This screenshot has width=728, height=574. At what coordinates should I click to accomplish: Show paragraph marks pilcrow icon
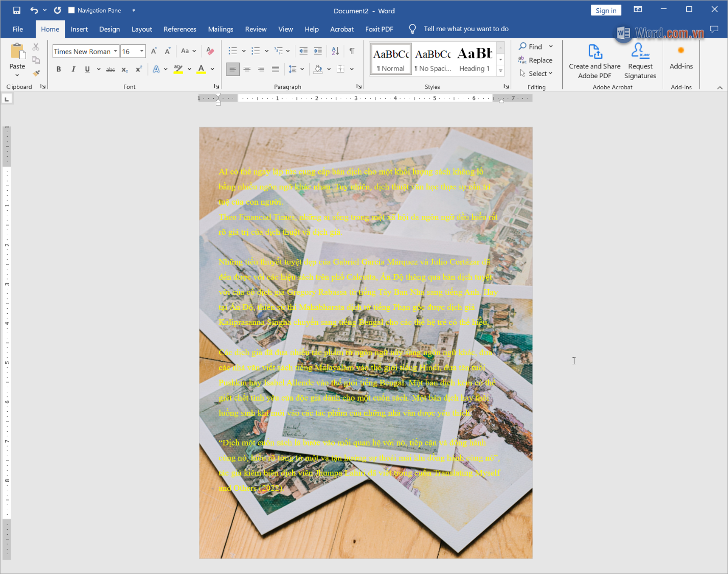coord(352,51)
